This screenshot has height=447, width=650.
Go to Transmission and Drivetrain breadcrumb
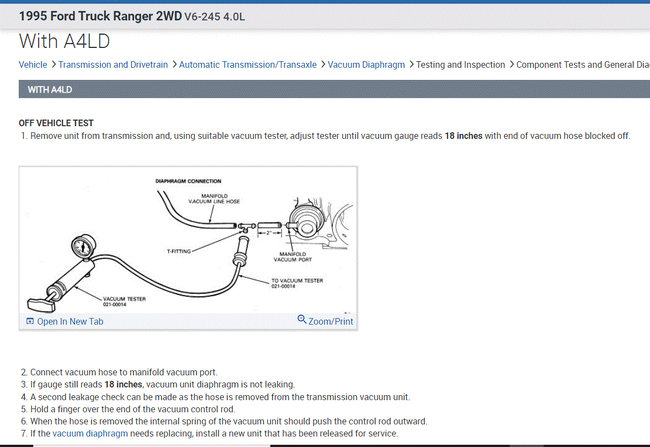point(113,65)
